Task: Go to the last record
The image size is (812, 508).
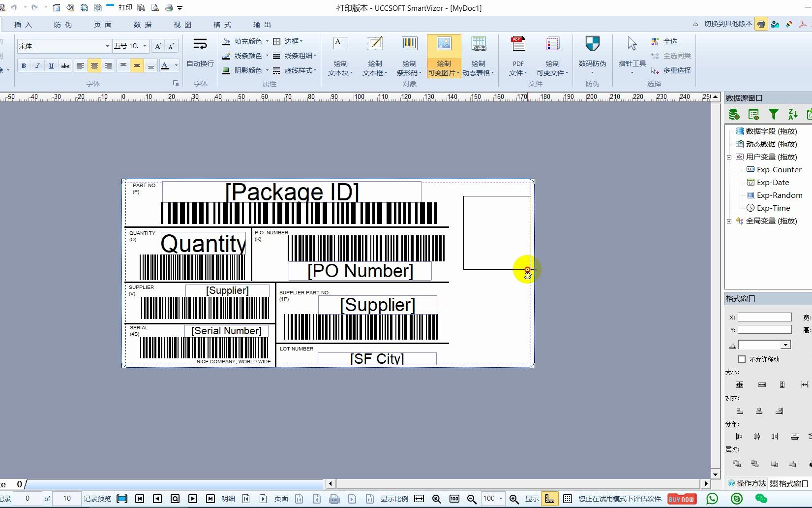Action: click(211, 499)
